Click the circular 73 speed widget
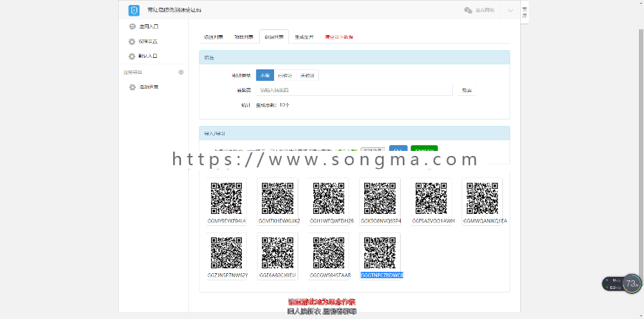This screenshot has height=319, width=644. 632,283
